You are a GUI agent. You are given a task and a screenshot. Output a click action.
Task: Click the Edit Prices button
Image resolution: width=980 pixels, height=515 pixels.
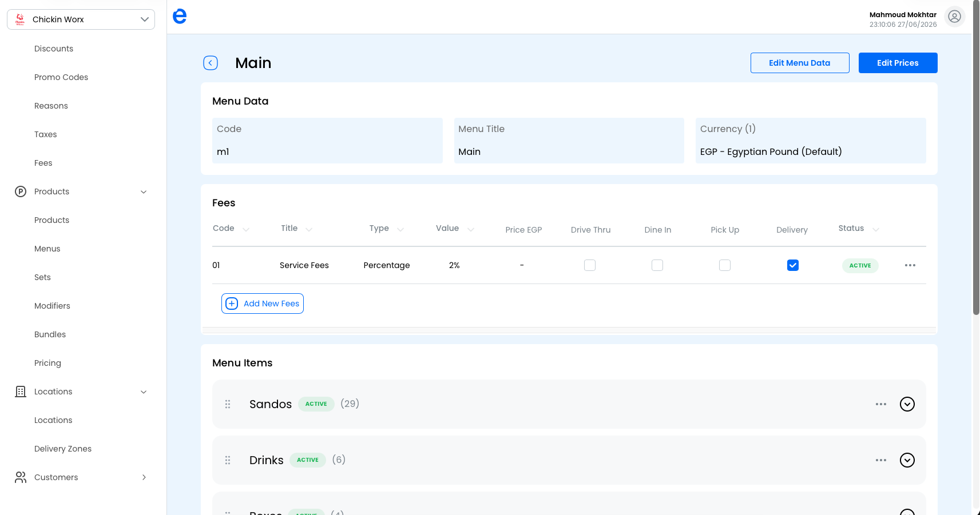[898, 63]
